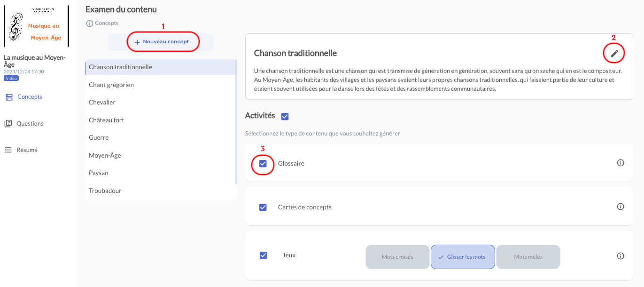Click the info icon on Cartes de concepts row

pyautogui.click(x=620, y=207)
